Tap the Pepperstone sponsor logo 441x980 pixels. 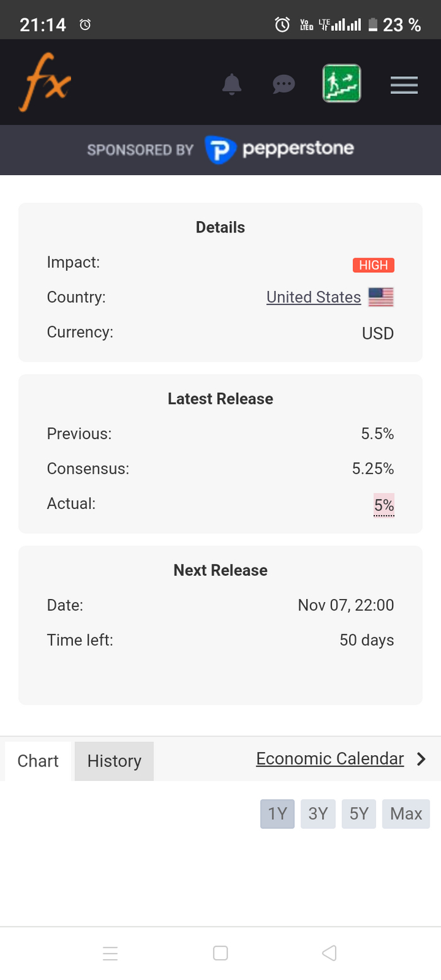(280, 149)
